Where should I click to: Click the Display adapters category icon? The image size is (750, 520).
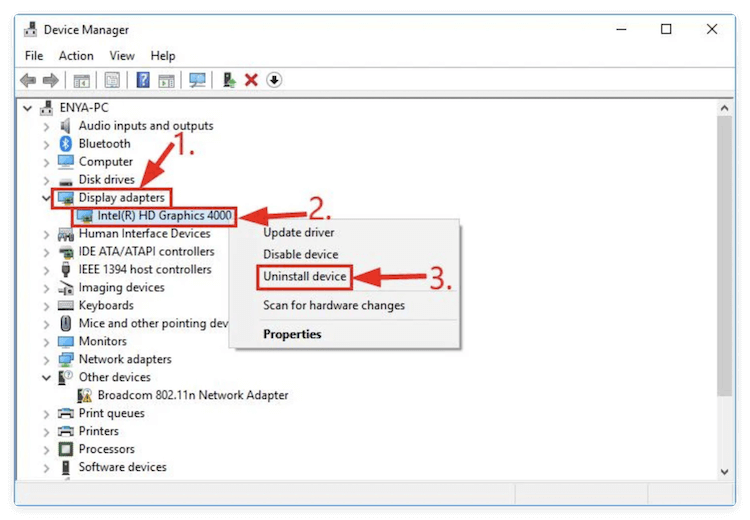66,198
